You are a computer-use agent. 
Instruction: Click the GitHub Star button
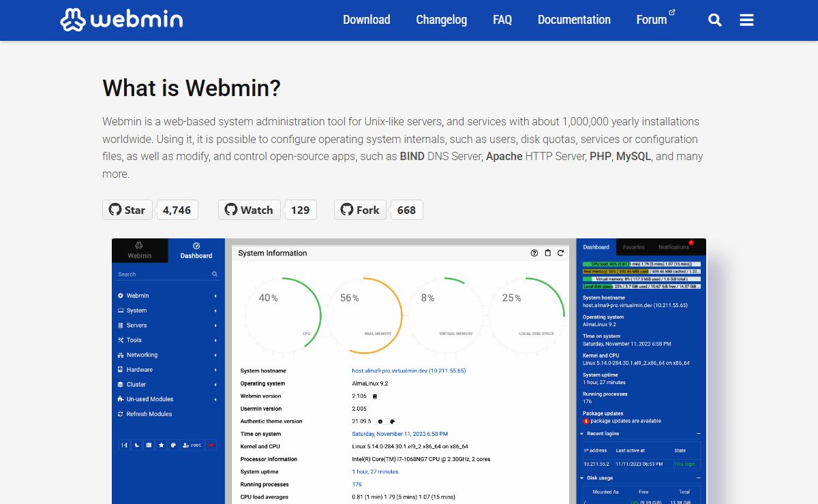point(127,210)
